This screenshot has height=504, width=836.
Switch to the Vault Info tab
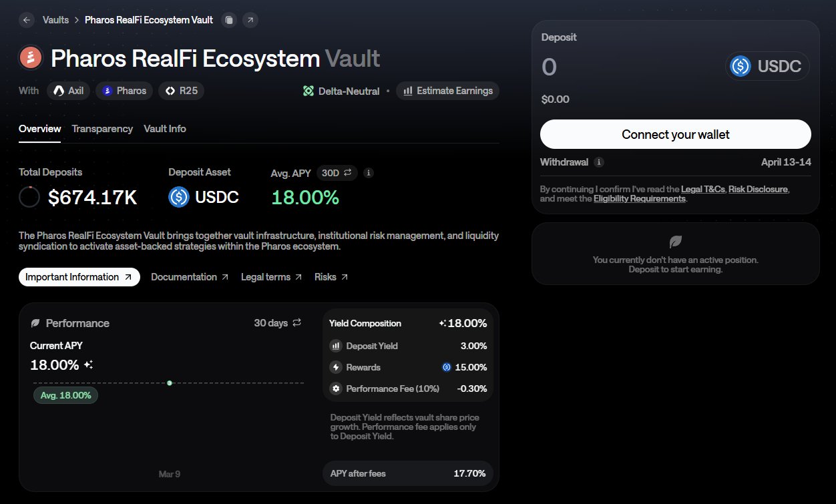(x=165, y=129)
